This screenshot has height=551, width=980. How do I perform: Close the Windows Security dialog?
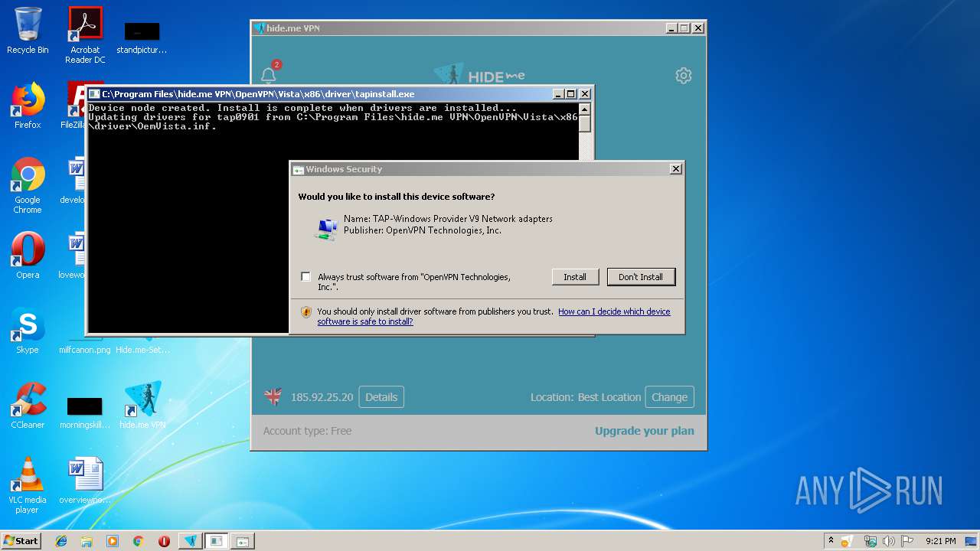click(x=675, y=169)
